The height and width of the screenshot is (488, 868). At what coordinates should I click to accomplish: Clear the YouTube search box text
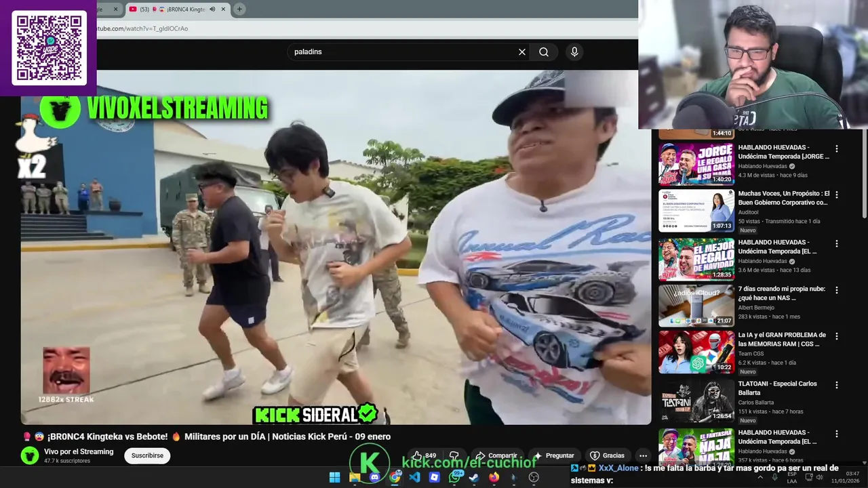click(x=522, y=52)
